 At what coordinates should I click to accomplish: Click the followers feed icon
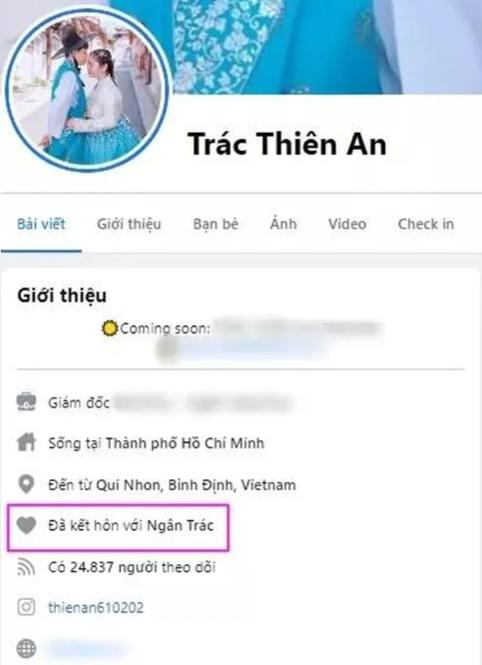click(x=26, y=567)
